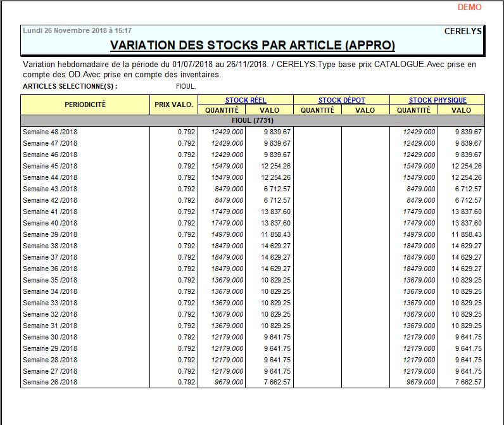Click the FIOUL (7731) group row
504x425 pixels.
[x=252, y=120]
